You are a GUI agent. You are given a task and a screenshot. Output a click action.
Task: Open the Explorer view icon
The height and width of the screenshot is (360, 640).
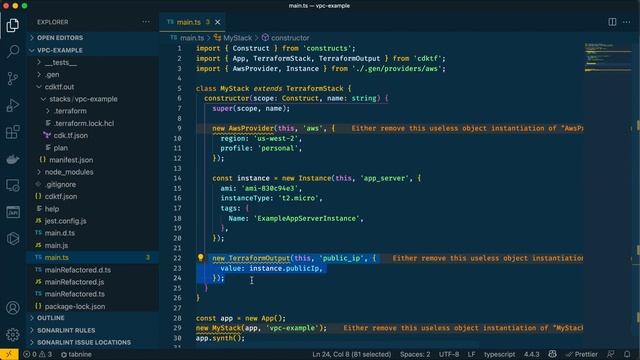coord(13,25)
